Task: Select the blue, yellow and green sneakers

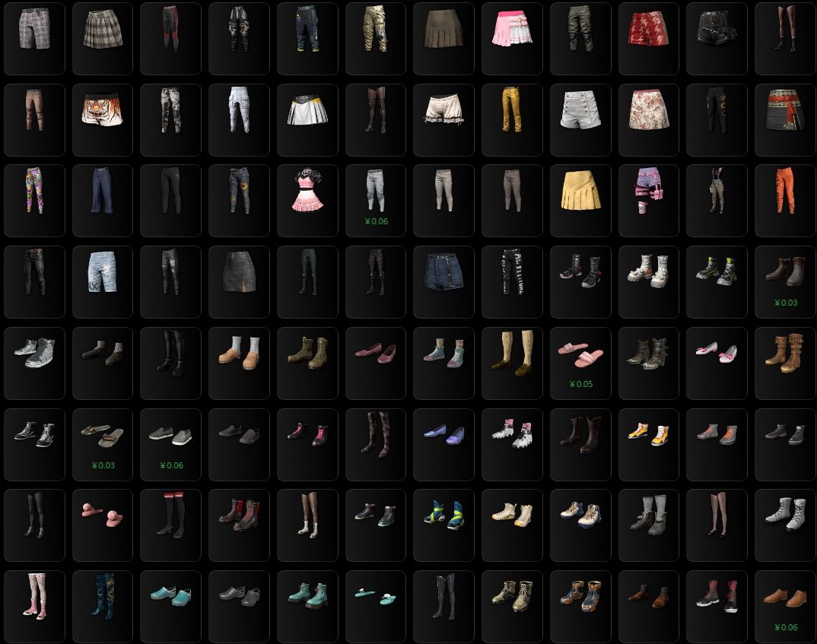Action: 444,515
